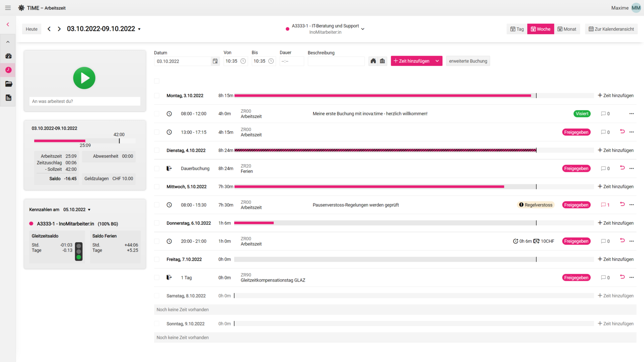This screenshot has height=362, width=644.
Task: Open the calendar picker in Datum field
Action: (x=215, y=61)
